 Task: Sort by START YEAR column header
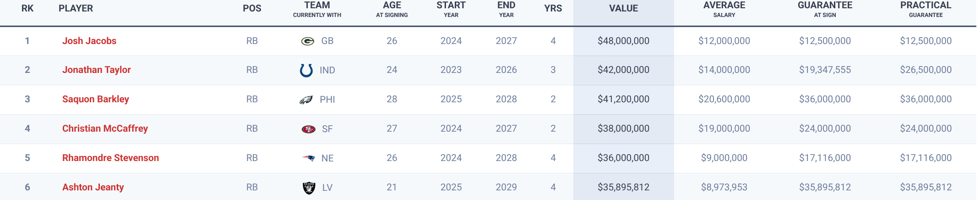tap(451, 9)
